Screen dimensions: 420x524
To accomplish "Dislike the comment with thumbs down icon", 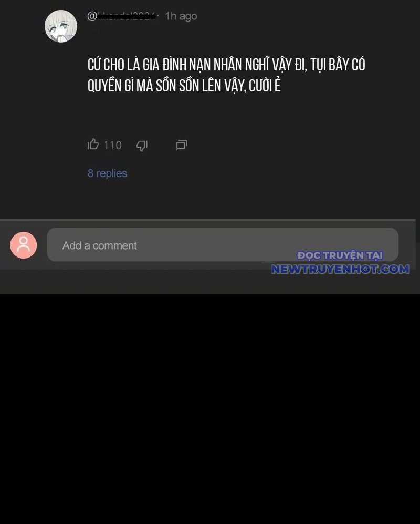I will coord(142,146).
